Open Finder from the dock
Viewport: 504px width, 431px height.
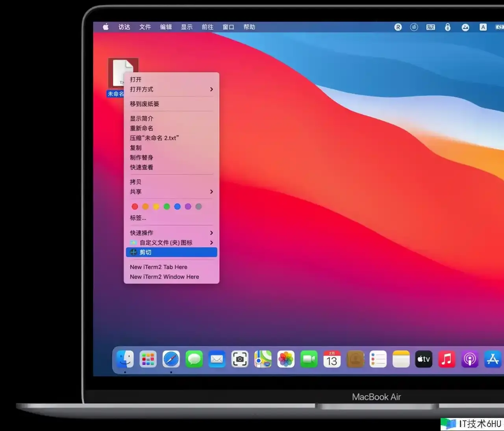(x=125, y=359)
